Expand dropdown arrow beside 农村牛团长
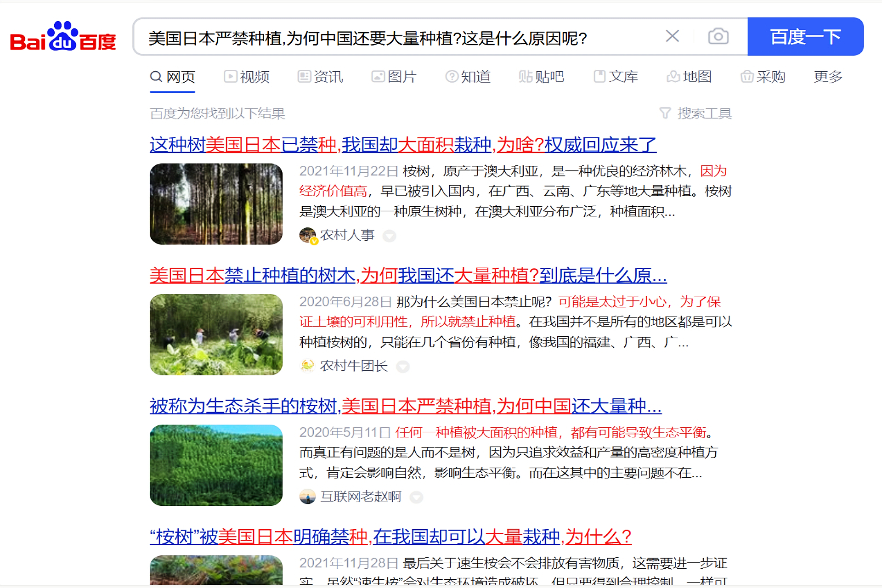This screenshot has height=588, width=882. (x=403, y=367)
